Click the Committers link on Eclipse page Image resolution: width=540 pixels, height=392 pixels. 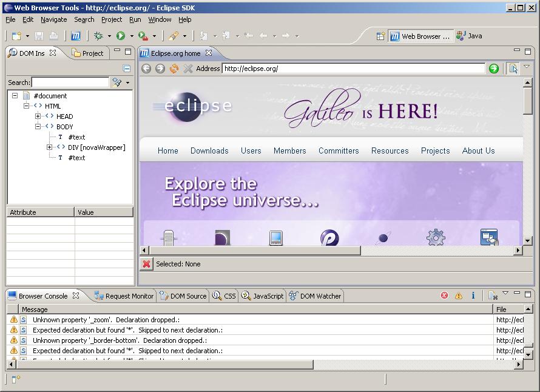(x=339, y=151)
